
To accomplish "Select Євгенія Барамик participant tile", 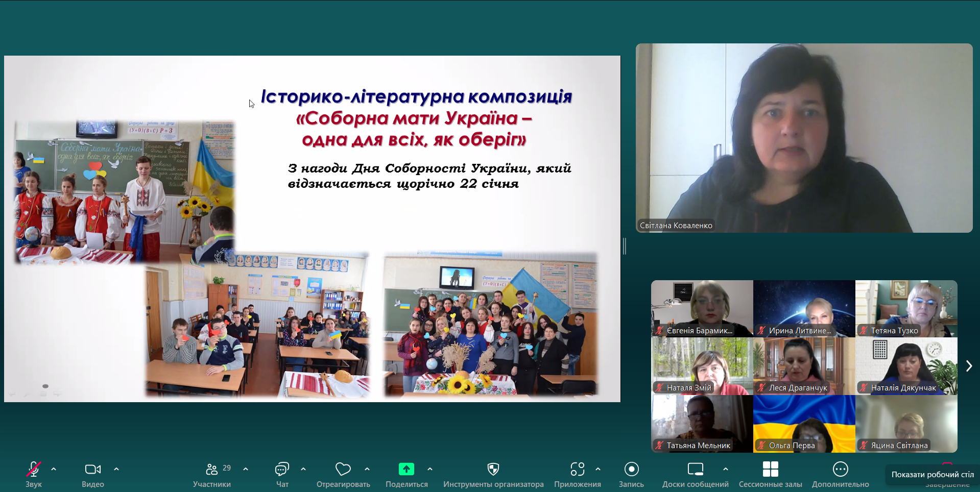I will (x=702, y=308).
